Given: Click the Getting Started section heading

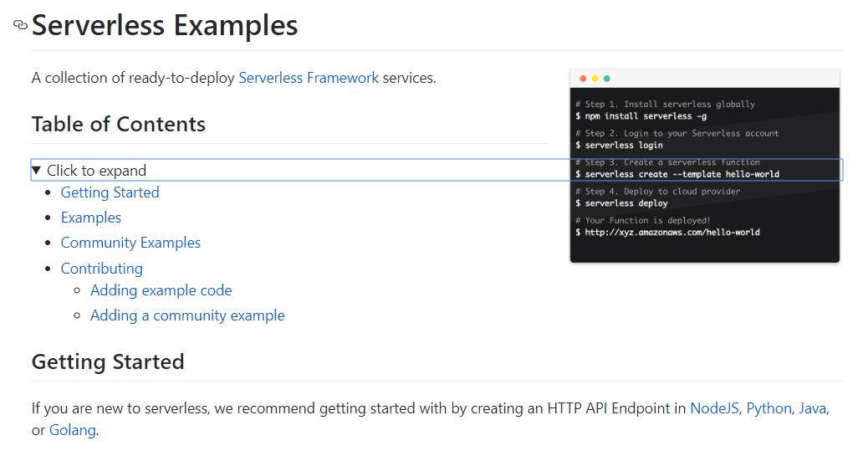Looking at the screenshot, I should 108,361.
